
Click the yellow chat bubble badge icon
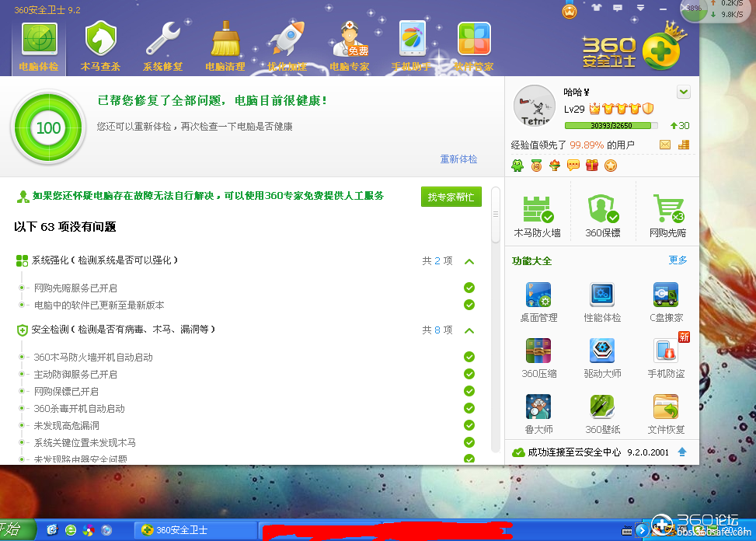coord(573,166)
